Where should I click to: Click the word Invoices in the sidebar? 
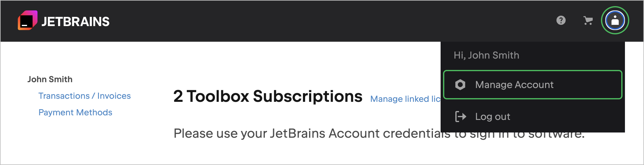pos(114,96)
